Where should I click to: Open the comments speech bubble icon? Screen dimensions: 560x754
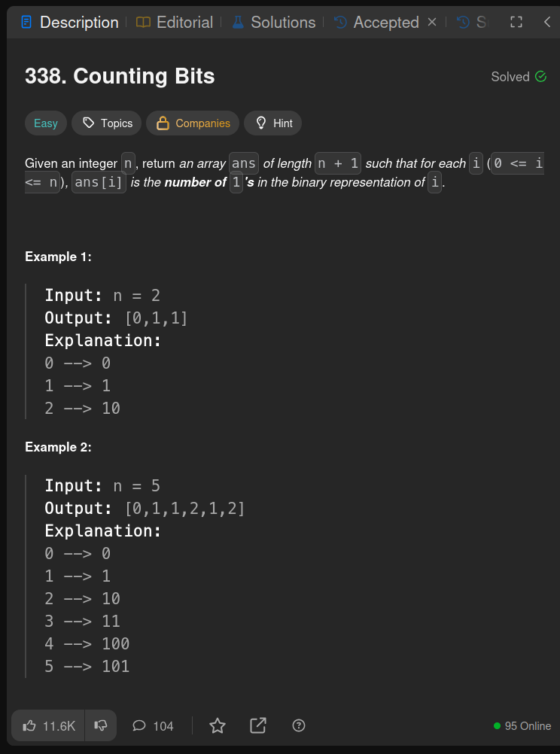click(x=139, y=725)
